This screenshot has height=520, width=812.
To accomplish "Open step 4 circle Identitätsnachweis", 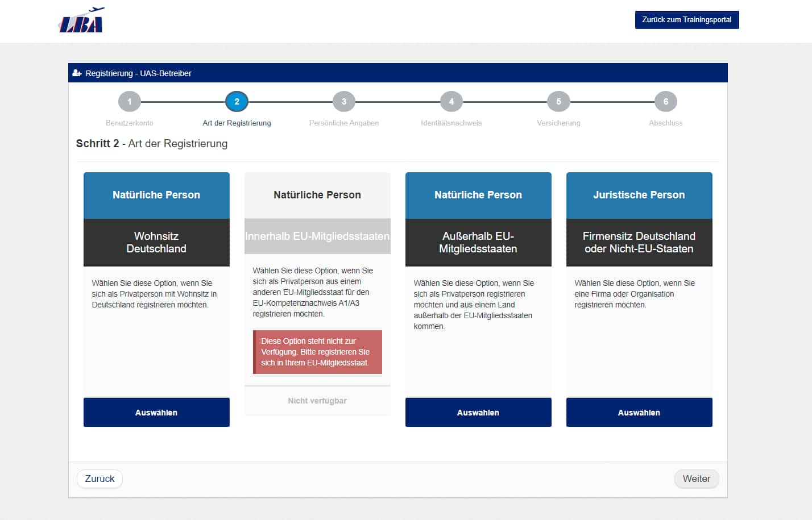I will point(451,102).
